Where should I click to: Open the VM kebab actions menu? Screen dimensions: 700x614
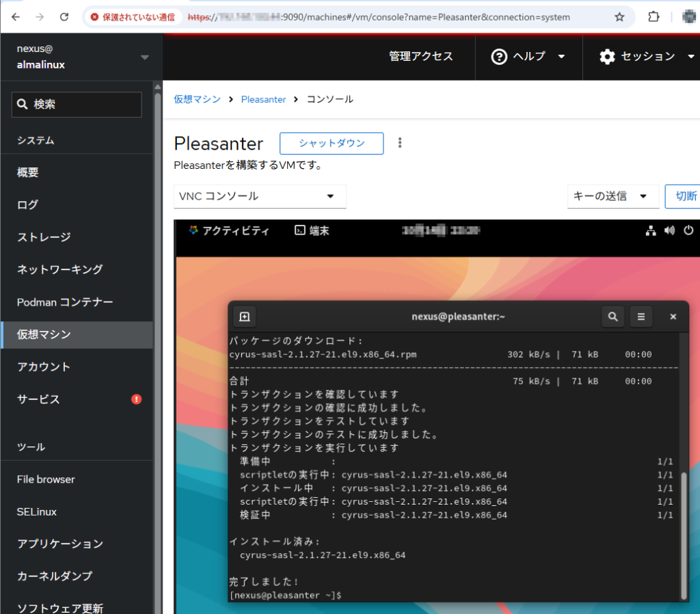pos(400,143)
